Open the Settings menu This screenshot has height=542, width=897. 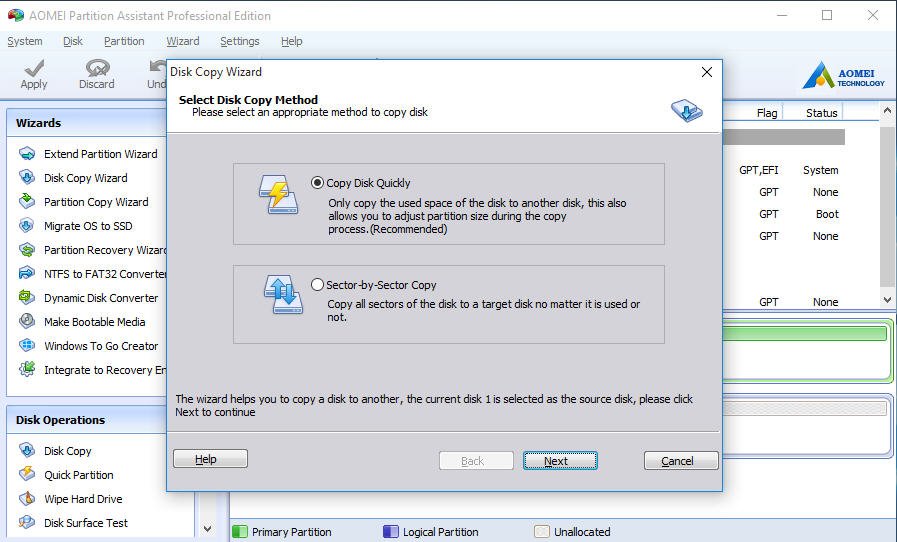240,41
